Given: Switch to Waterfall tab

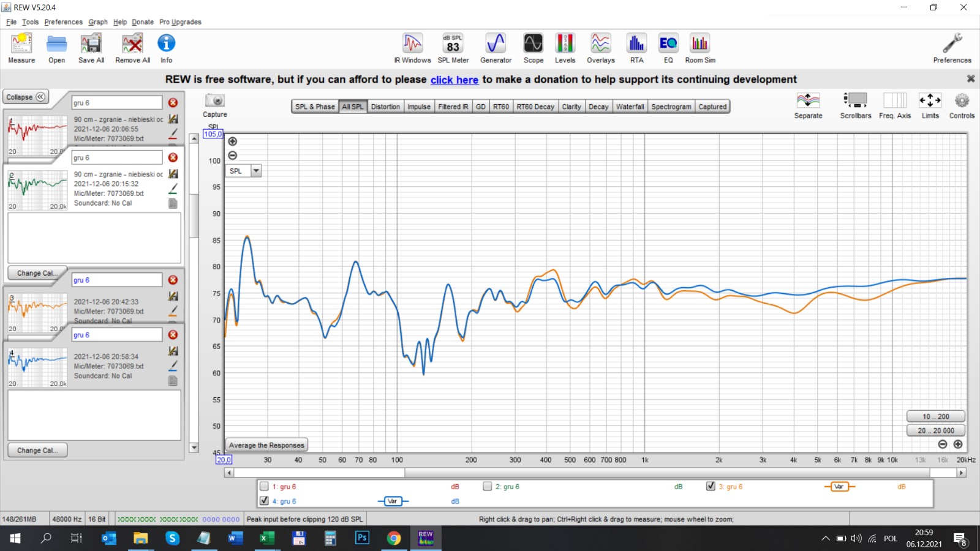Looking at the screenshot, I should (630, 107).
